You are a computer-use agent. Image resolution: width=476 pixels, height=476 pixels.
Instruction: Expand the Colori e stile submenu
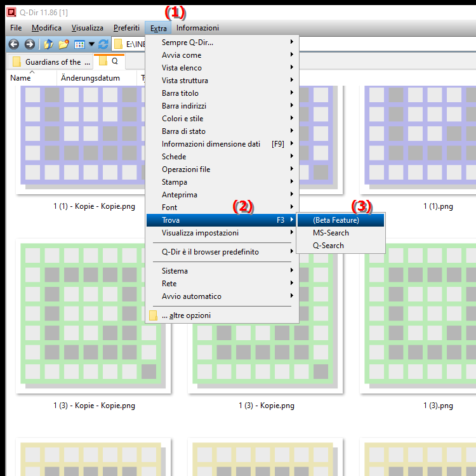tap(222, 119)
